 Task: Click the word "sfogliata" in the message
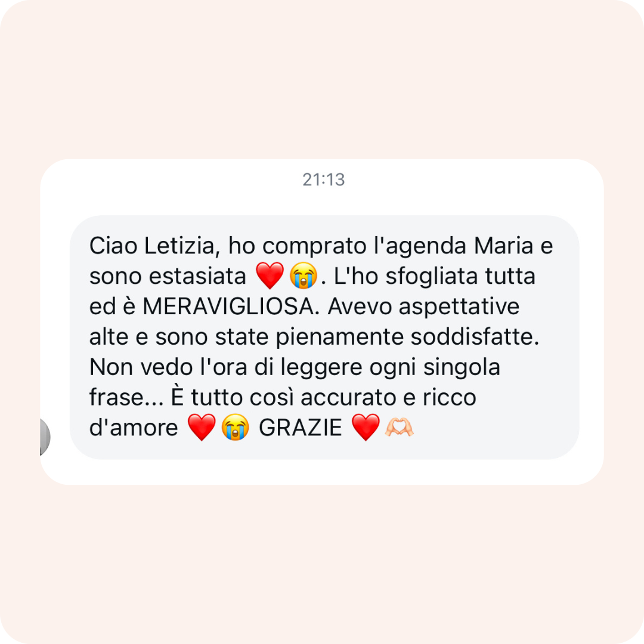click(x=432, y=276)
